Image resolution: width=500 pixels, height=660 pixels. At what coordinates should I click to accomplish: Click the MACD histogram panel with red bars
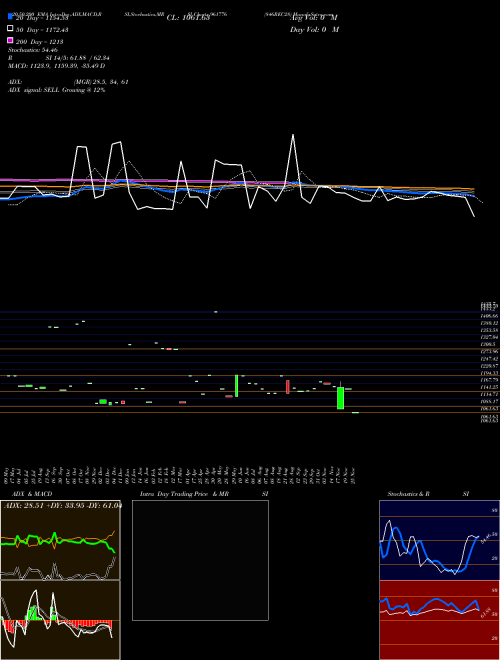[x=60, y=620]
